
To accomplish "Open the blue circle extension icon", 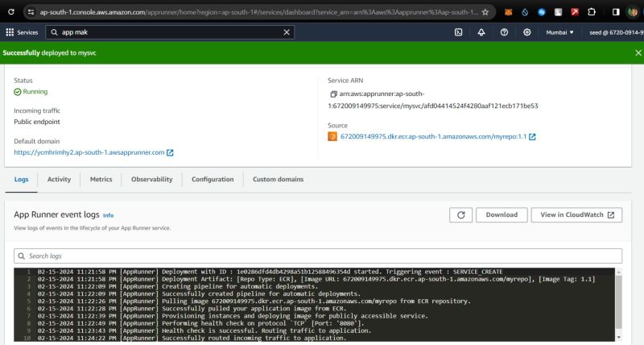I will tap(542, 12).
